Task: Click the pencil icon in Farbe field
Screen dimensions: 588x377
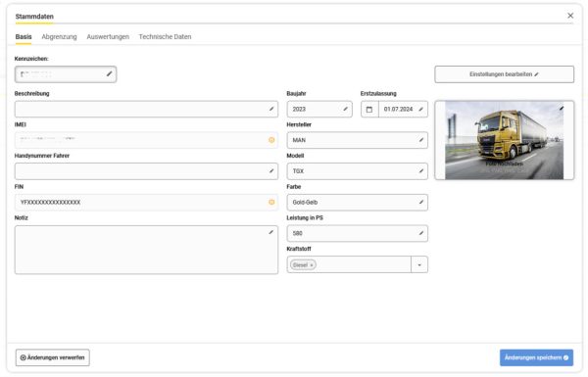Action: pos(421,202)
